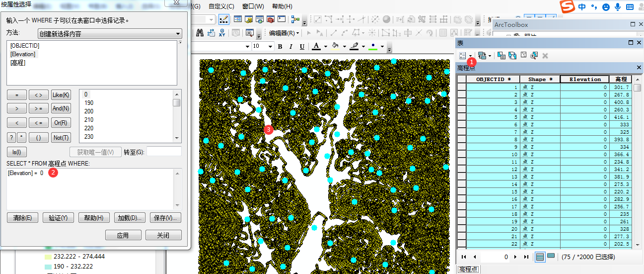Click the Sogou input method S logo
Viewport: 644px width, 274px height.
567,7
